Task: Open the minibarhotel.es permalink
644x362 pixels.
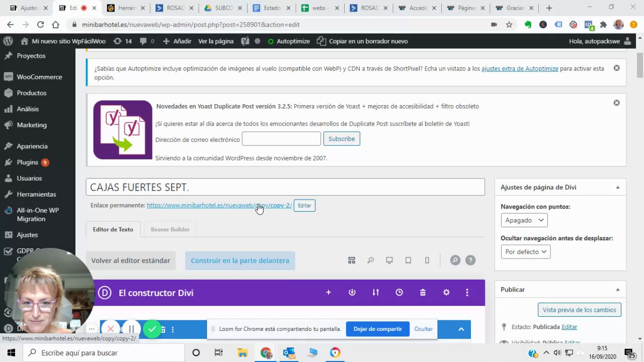Action: point(219,205)
